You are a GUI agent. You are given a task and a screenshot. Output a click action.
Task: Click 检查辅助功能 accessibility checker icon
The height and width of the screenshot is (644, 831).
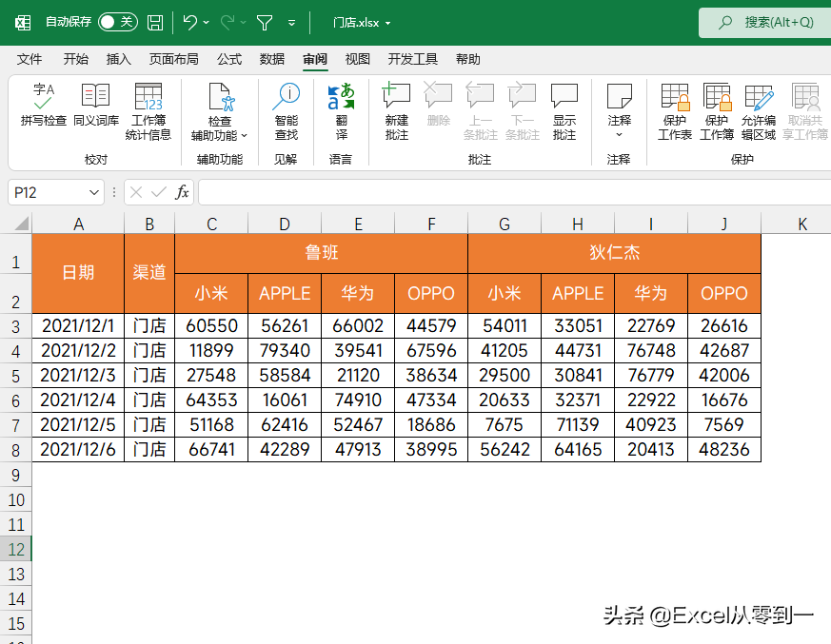coord(220,97)
